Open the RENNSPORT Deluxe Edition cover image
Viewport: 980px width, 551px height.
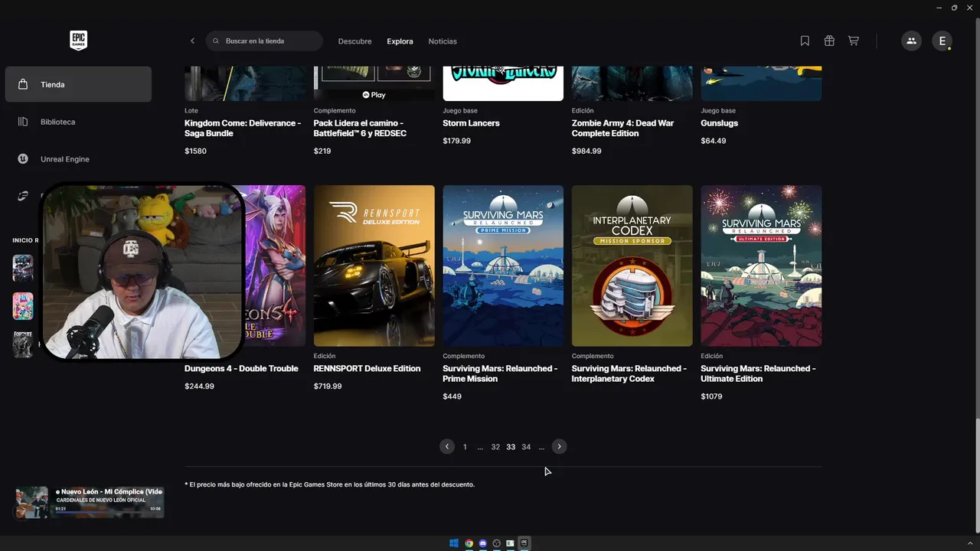click(x=374, y=266)
